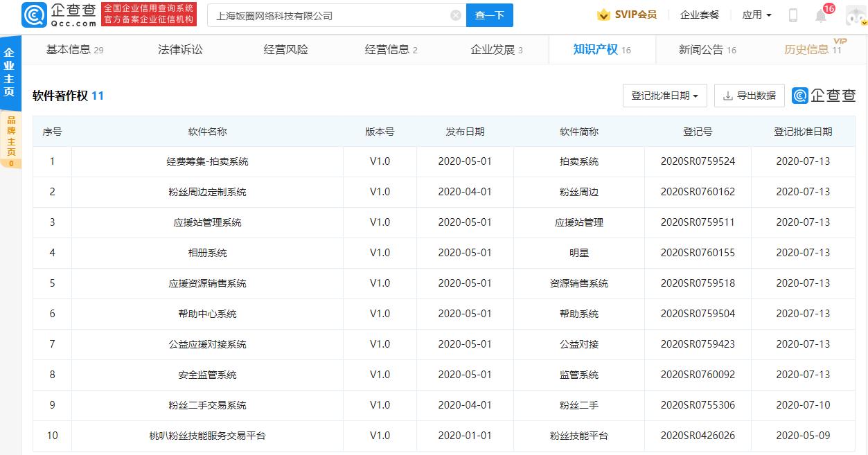The height and width of the screenshot is (455, 868).
Task: Click the Qcc.com logo in top left
Action: (51, 14)
